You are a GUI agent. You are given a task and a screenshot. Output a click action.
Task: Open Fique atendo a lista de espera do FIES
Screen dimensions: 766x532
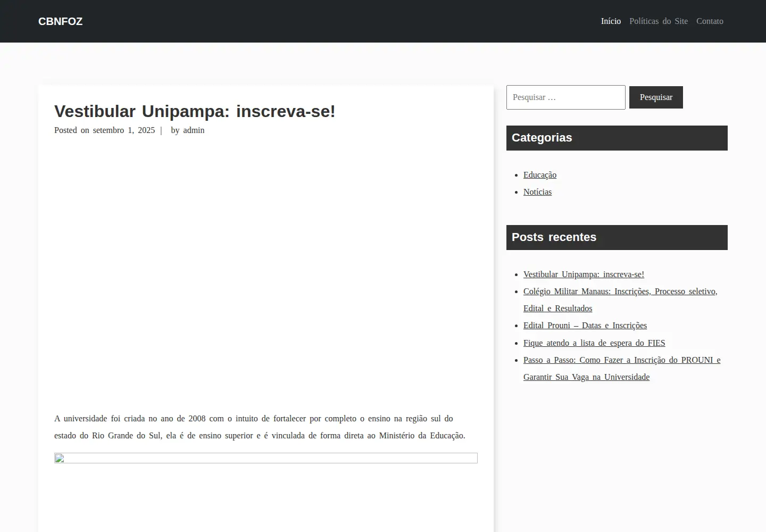pyautogui.click(x=594, y=343)
